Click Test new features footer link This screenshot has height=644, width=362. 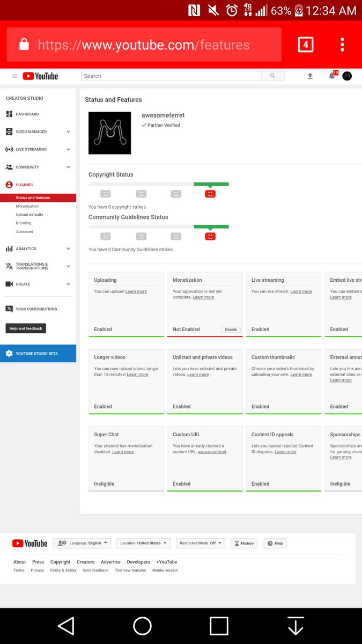pyautogui.click(x=130, y=570)
